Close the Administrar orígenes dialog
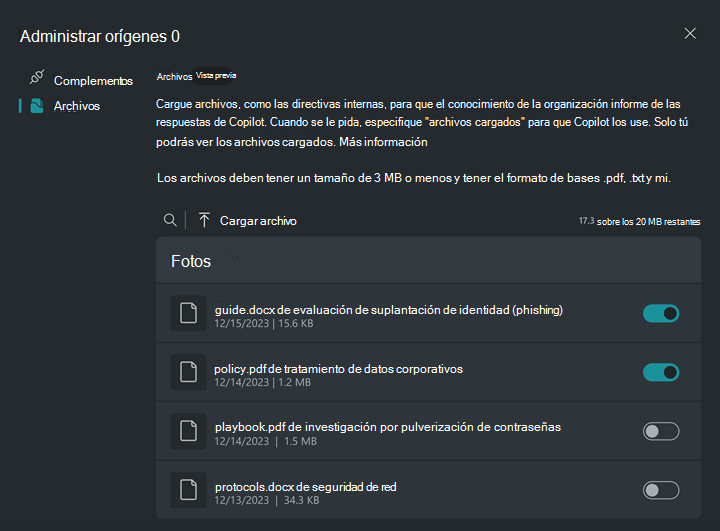The width and height of the screenshot is (720, 531). (690, 33)
